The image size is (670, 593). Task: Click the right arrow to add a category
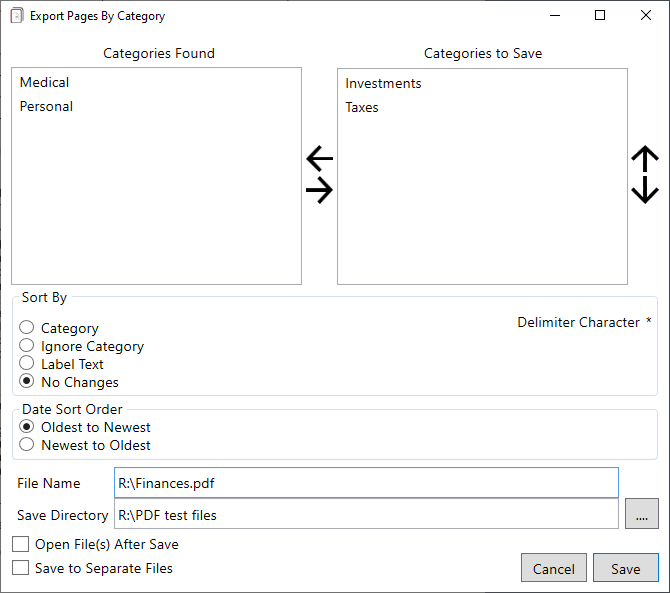pos(320,190)
